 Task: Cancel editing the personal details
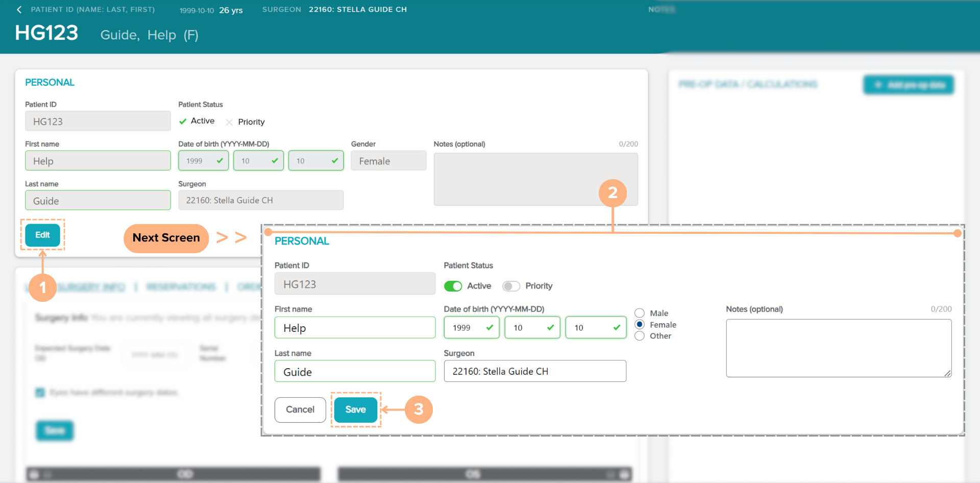point(300,409)
